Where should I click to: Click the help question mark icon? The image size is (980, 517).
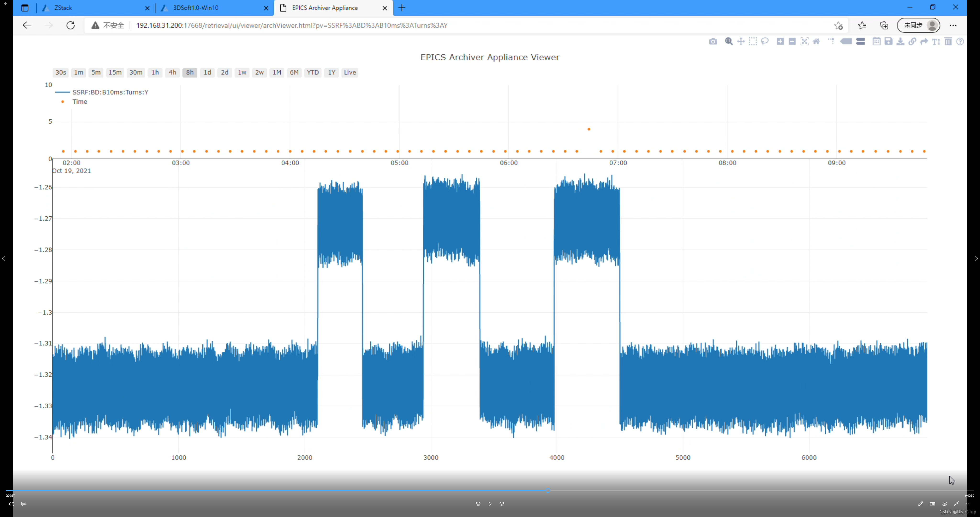point(960,41)
